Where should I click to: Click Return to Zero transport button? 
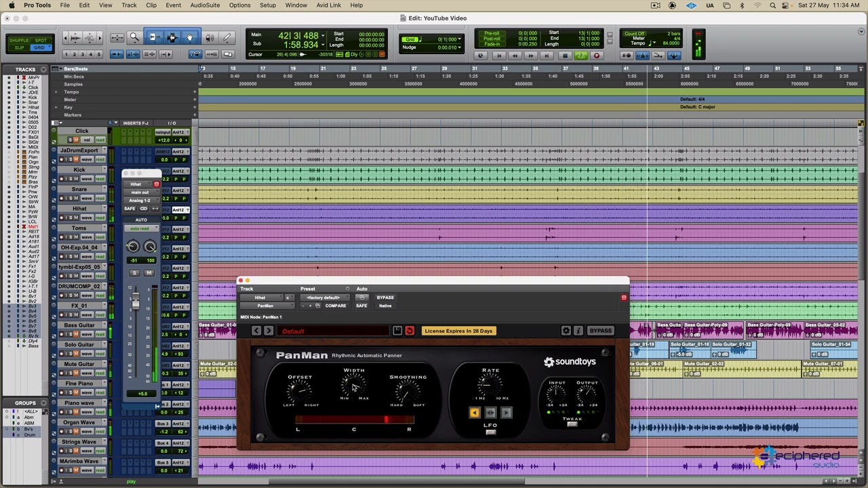pyautogui.click(x=499, y=56)
